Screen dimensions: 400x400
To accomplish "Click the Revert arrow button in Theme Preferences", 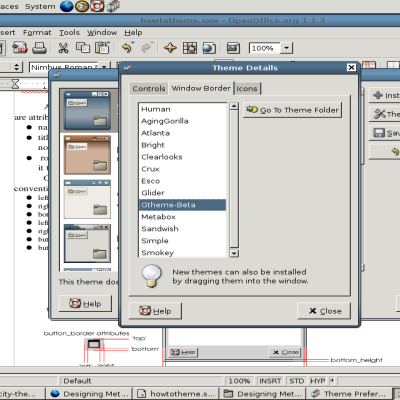I will click(x=385, y=152).
